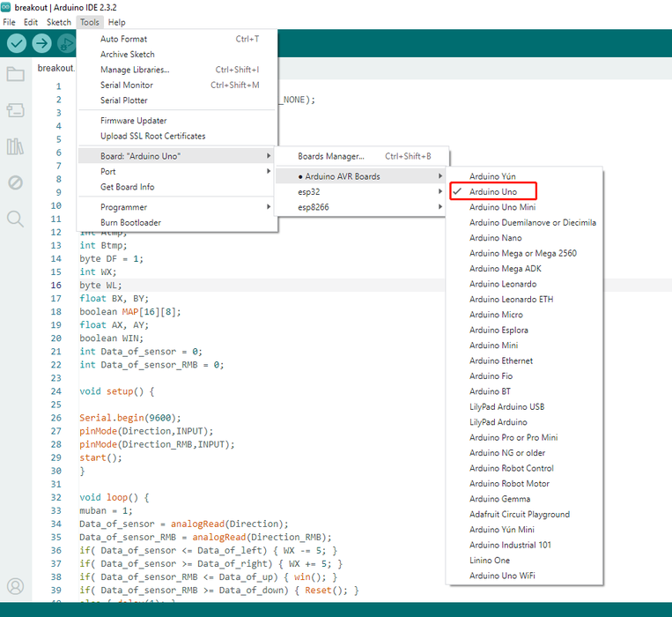Click code line "byte WL;"
Viewport: 672px width, 617px height.
pyautogui.click(x=100, y=286)
